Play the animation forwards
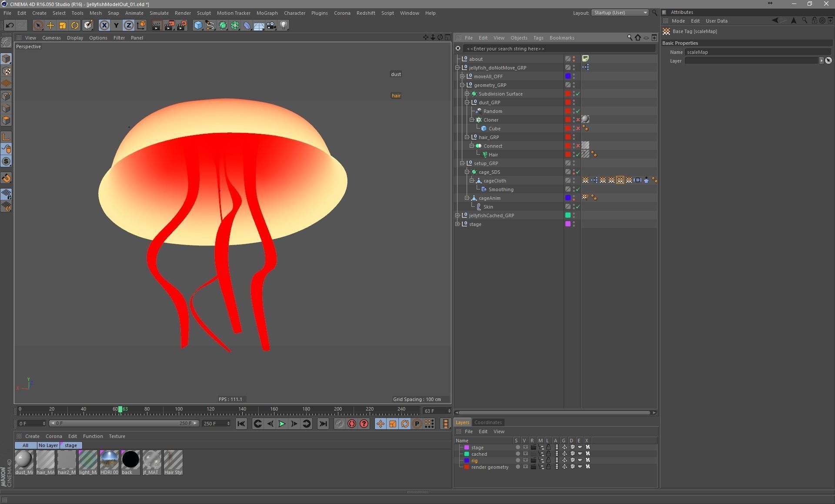This screenshot has width=835, height=504. point(282,424)
